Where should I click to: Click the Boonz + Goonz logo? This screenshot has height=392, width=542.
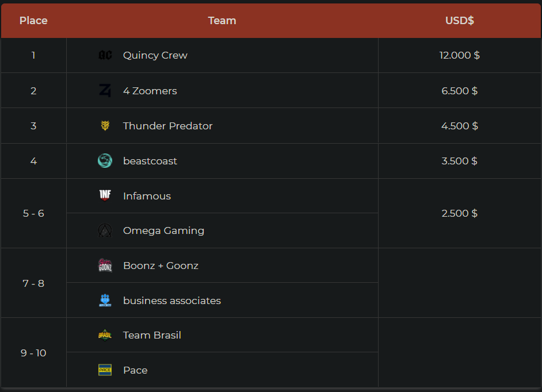(105, 266)
